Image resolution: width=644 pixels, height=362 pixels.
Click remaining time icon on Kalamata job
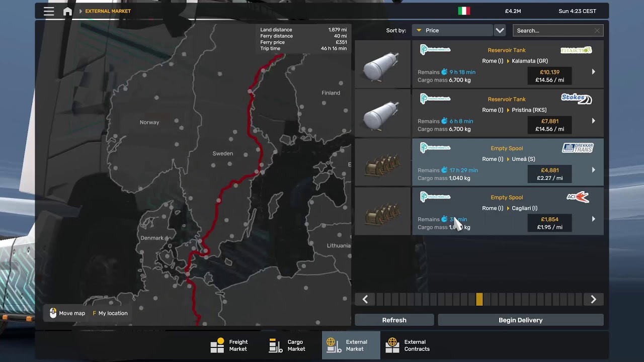444,72
